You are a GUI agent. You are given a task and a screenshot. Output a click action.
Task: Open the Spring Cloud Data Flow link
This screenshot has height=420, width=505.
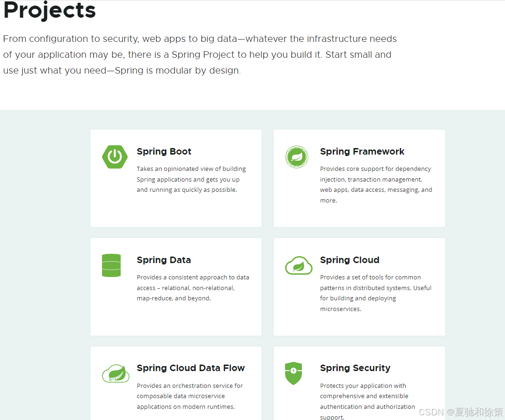click(x=191, y=368)
